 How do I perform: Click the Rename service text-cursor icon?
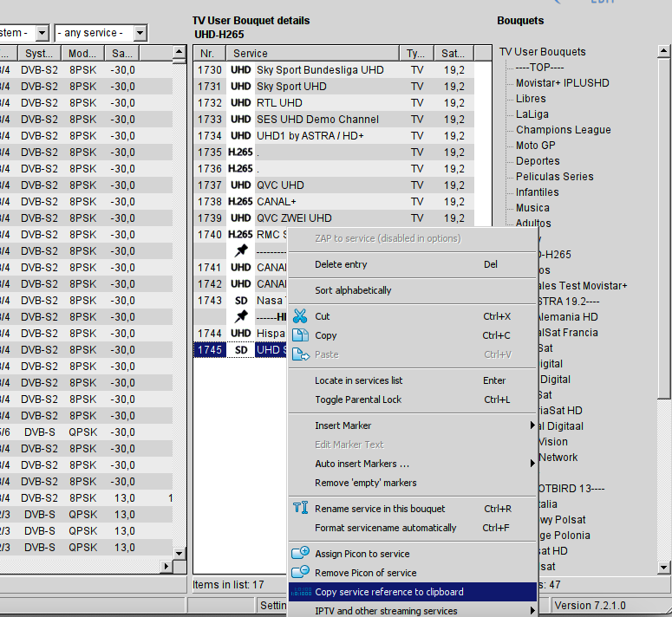tap(300, 509)
